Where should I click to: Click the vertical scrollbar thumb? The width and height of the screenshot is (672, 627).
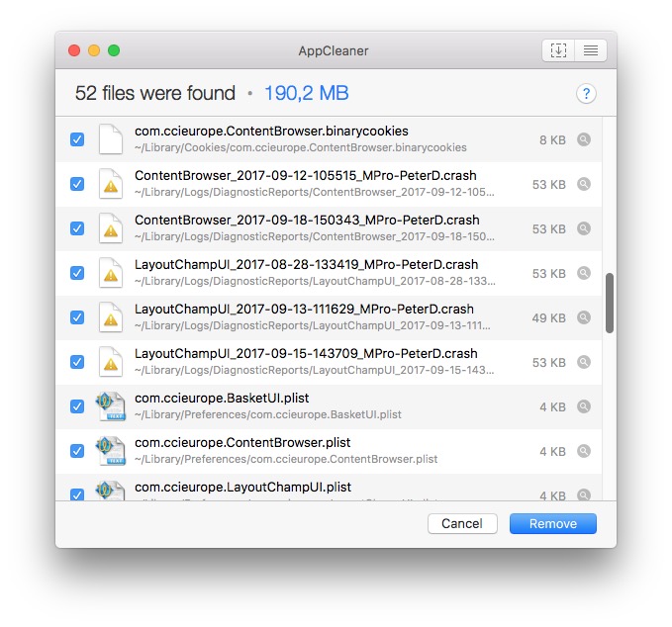click(610, 304)
